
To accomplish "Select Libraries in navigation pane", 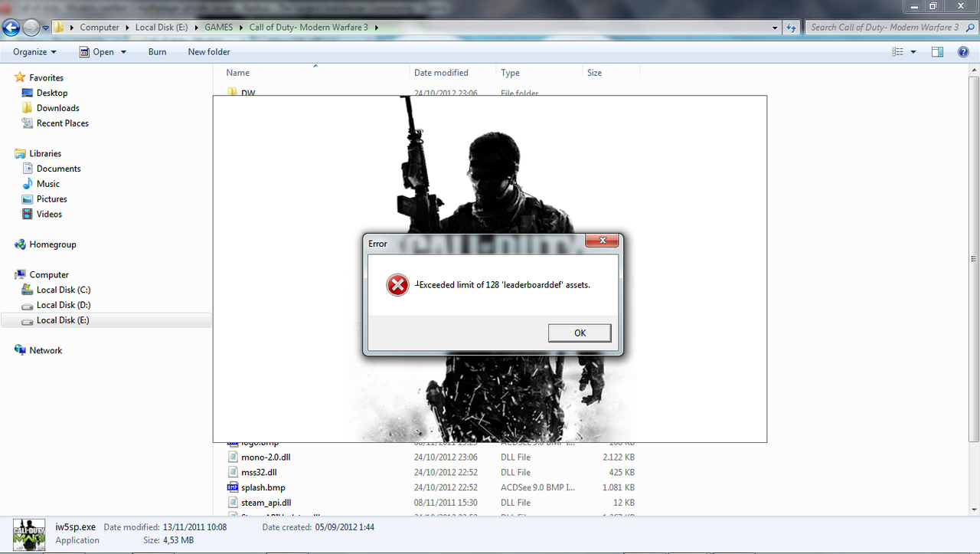I will coord(45,153).
